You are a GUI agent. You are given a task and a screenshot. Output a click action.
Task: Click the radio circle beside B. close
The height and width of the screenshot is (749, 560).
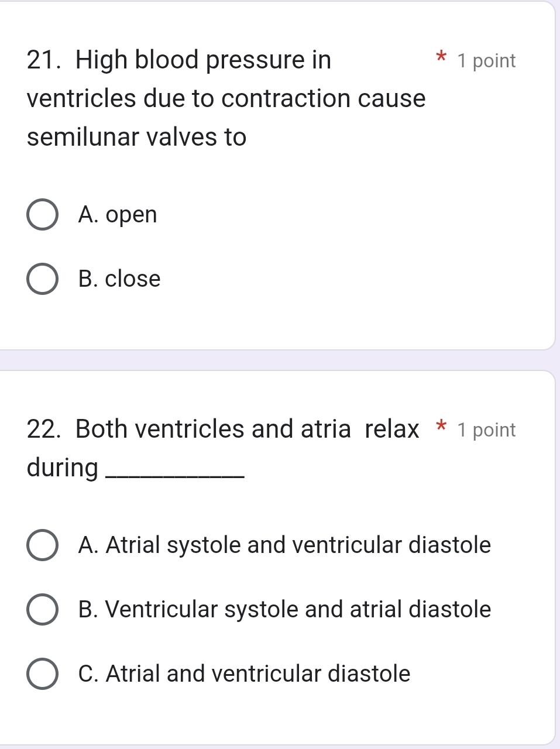click(x=41, y=279)
